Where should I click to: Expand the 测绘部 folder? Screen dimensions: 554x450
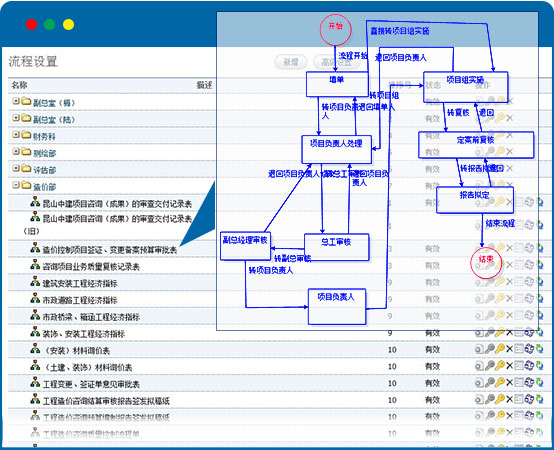pyautogui.click(x=16, y=151)
